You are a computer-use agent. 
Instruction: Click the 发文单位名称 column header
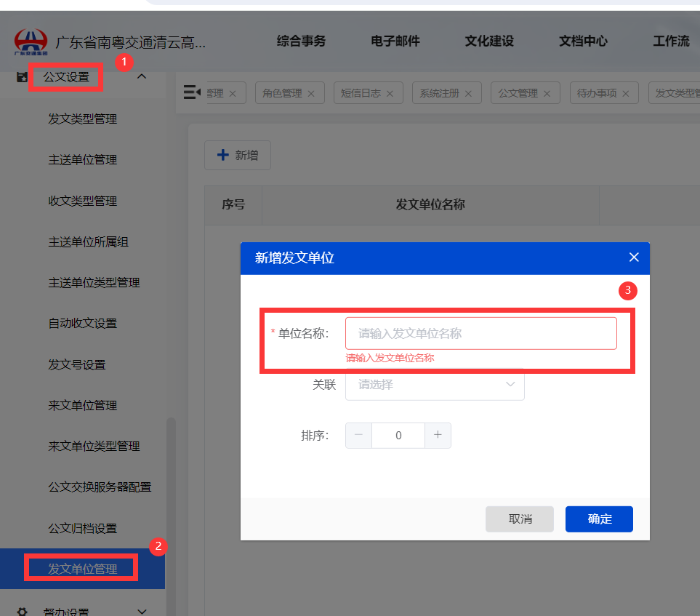tap(430, 204)
